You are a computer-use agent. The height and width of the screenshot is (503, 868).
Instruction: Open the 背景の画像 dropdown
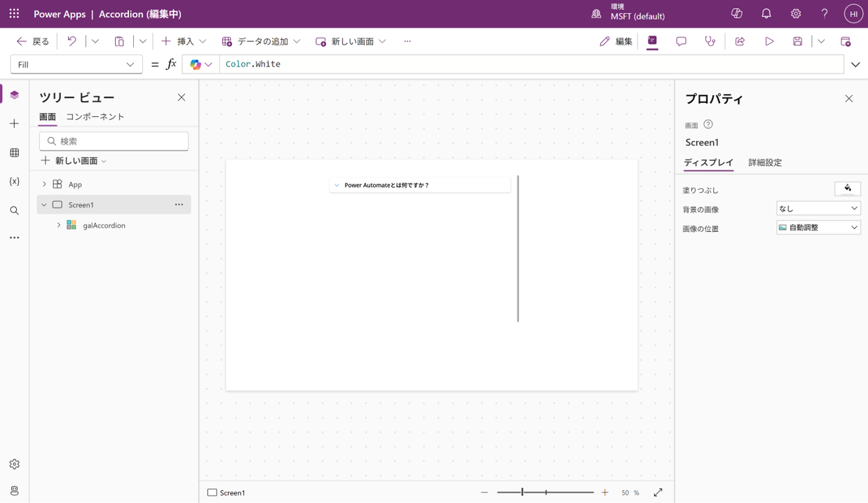[818, 208]
